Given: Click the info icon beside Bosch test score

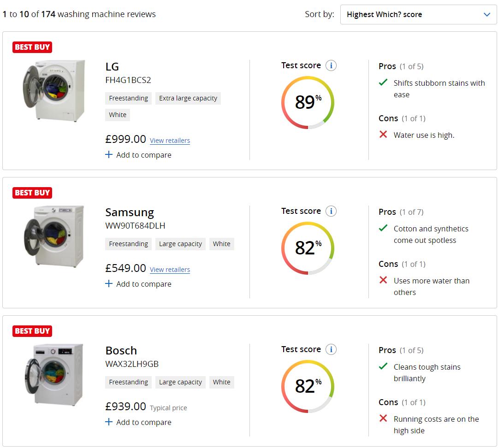Looking at the screenshot, I should coord(331,349).
